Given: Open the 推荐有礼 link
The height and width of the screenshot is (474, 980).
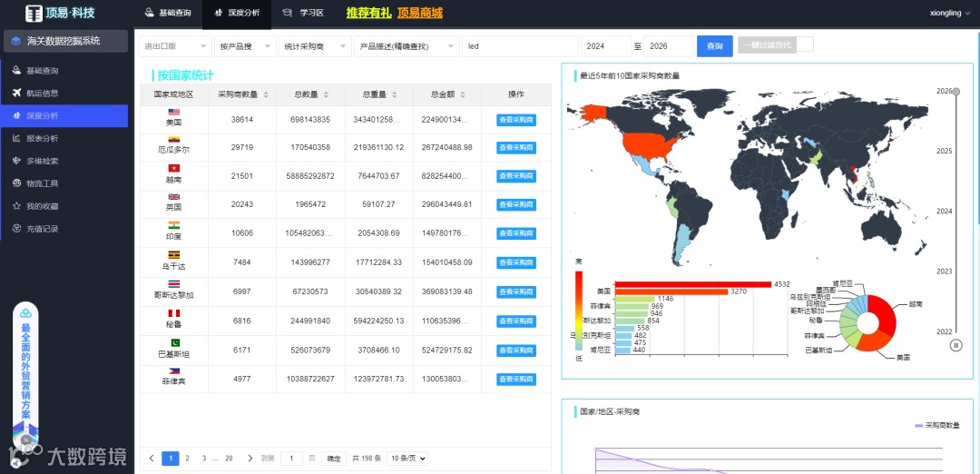Looking at the screenshot, I should pos(369,13).
